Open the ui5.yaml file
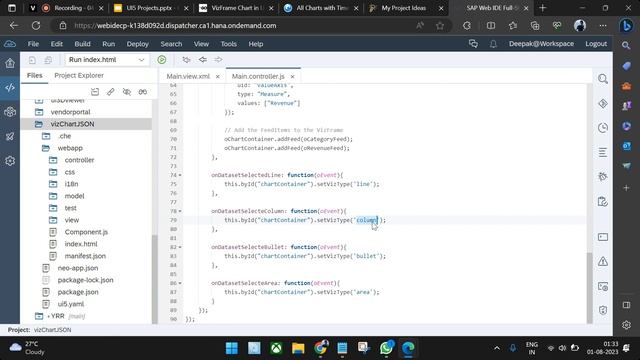The image size is (640, 360). pyautogui.click(x=71, y=304)
